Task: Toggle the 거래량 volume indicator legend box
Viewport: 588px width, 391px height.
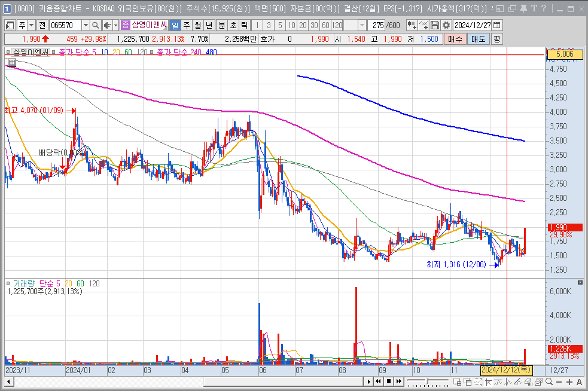Action: pyautogui.click(x=8, y=283)
